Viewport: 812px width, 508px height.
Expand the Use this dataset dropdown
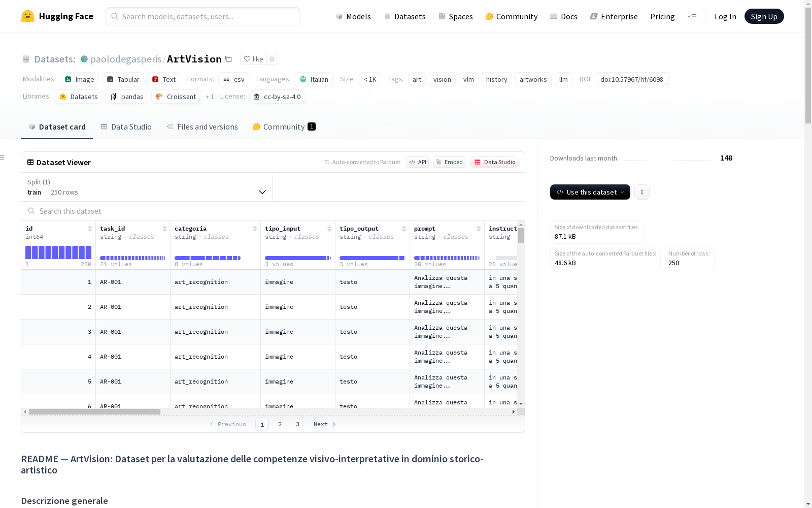(x=590, y=192)
